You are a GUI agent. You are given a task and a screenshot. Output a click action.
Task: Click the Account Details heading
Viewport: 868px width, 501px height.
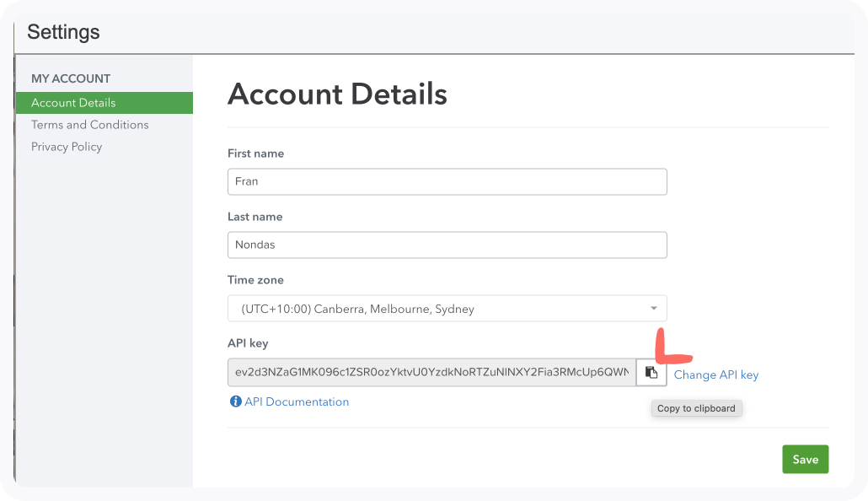337,94
